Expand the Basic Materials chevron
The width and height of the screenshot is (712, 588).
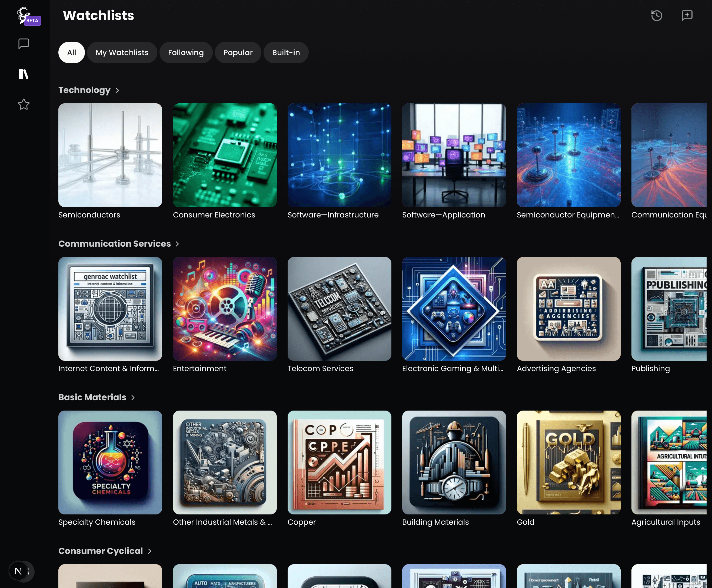coord(133,398)
